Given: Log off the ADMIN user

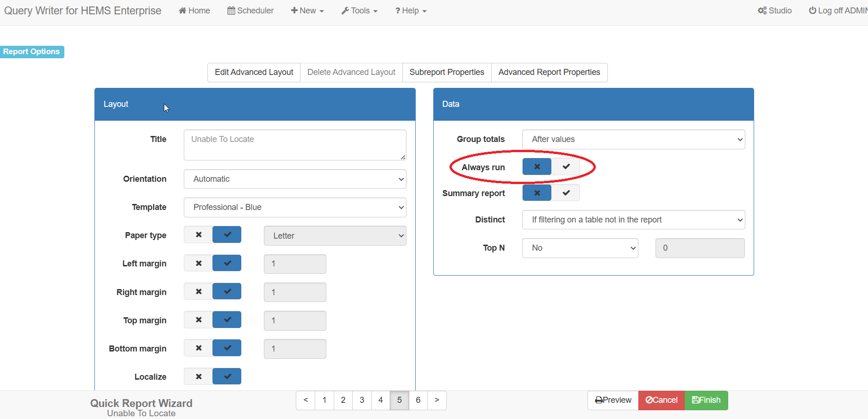Looking at the screenshot, I should (x=838, y=11).
